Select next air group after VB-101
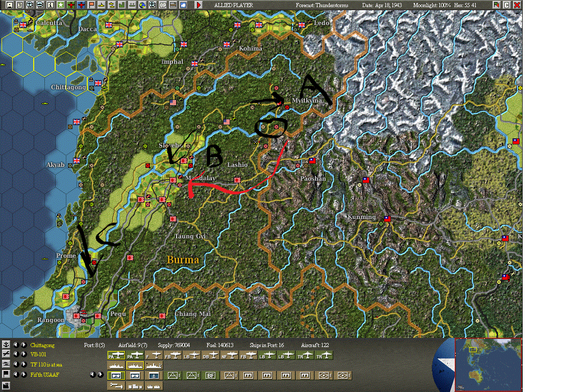Screen dimensions: 588x392 pos(24,354)
